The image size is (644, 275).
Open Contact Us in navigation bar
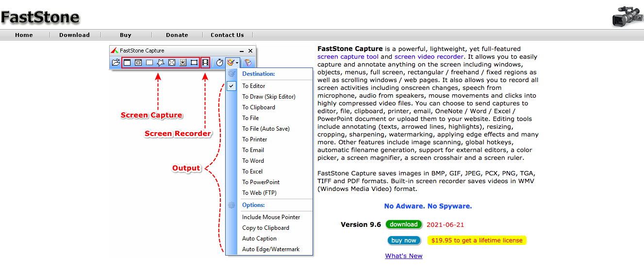[x=227, y=35]
